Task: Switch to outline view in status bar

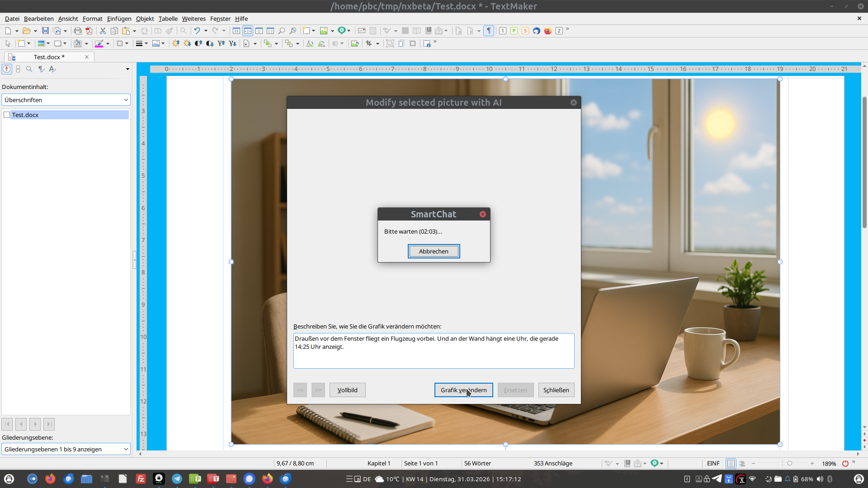Action: pos(742,464)
